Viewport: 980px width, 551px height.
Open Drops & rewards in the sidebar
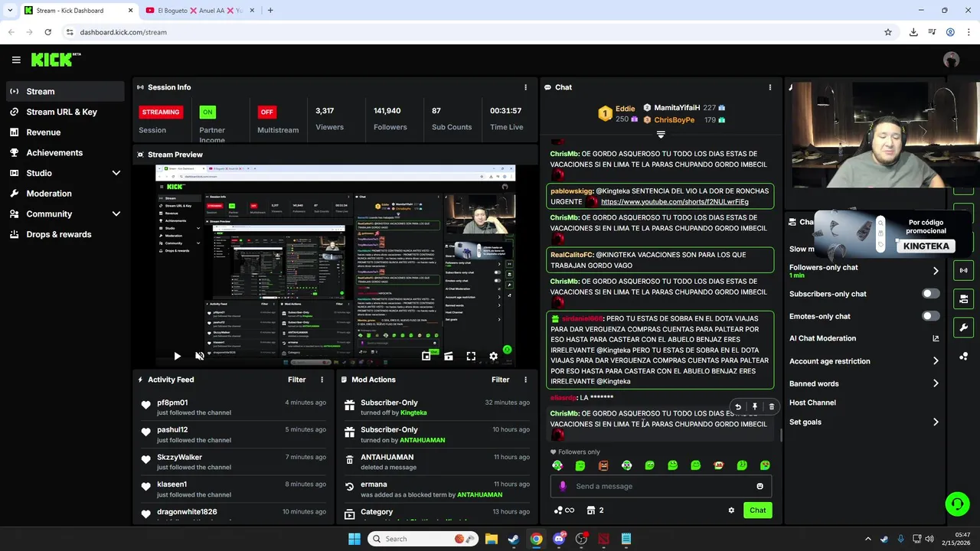click(x=65, y=234)
